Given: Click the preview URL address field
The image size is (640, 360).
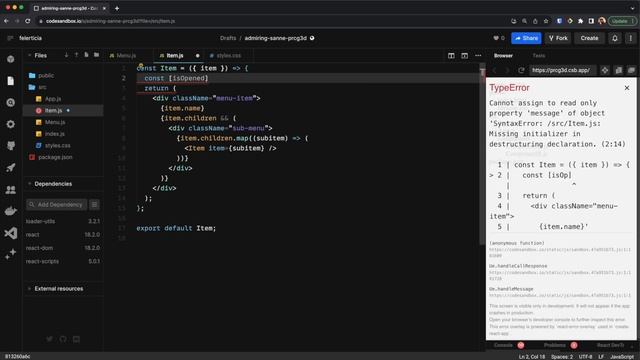Looking at the screenshot, I should (x=562, y=70).
